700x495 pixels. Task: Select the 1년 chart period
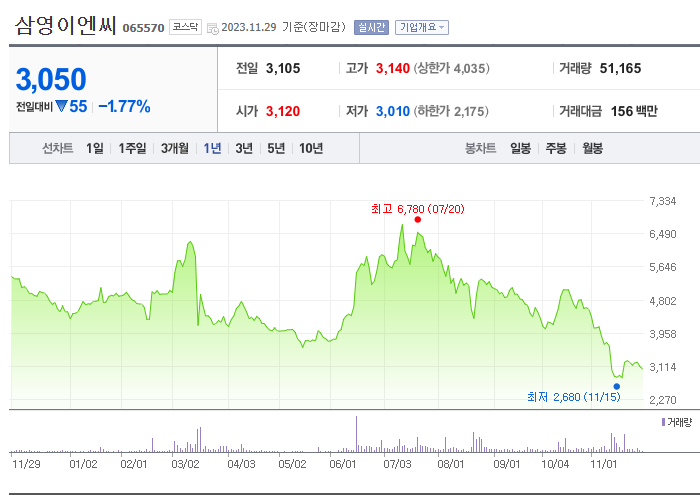click(212, 148)
